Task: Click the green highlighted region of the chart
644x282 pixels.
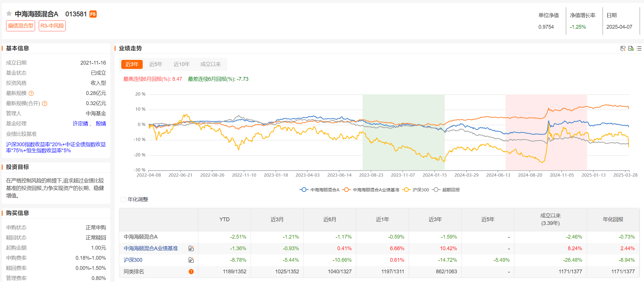Action: point(403,132)
